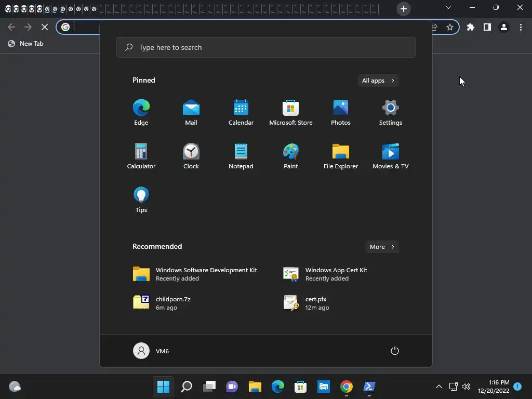Open Microsoft Store from pinned apps
The image size is (532, 399).
[x=291, y=113]
